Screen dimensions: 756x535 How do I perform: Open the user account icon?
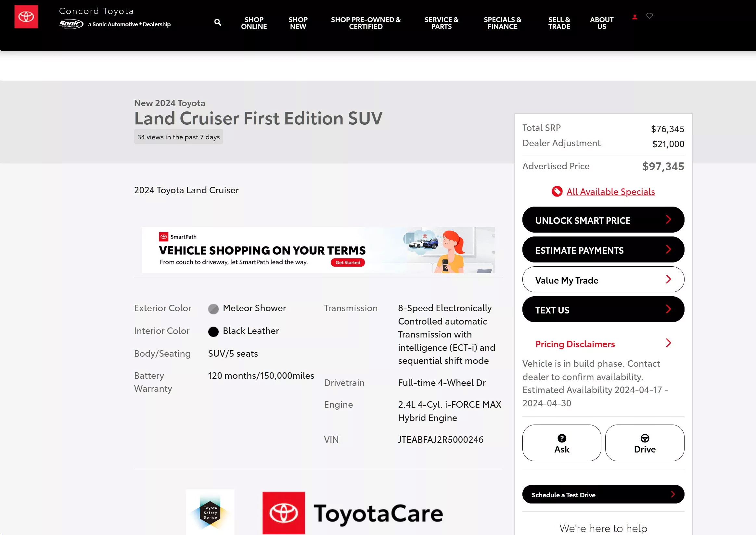coord(634,17)
